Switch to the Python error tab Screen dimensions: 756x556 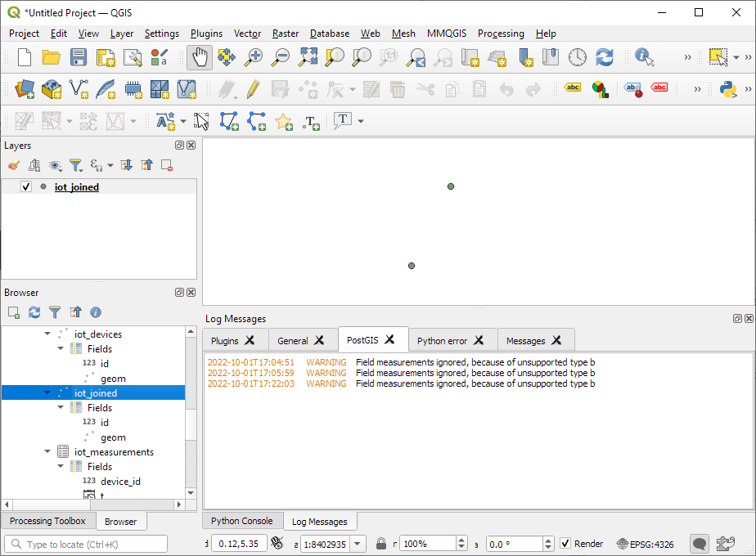click(443, 341)
